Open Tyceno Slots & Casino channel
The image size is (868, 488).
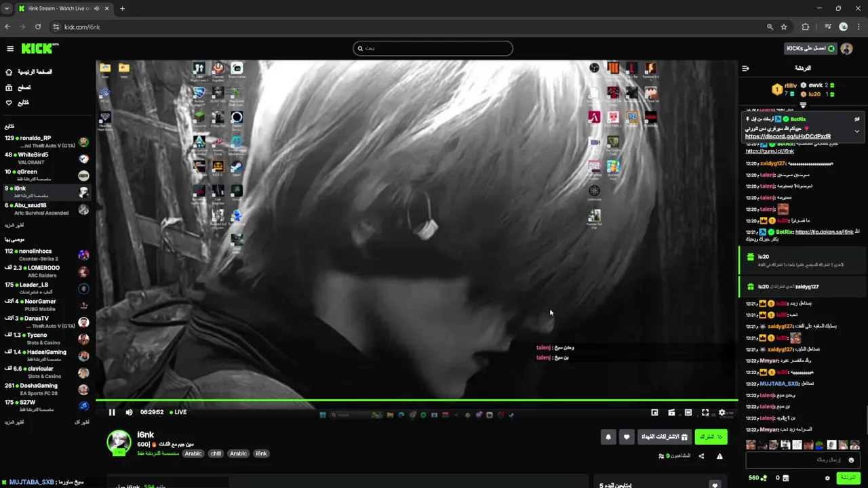46,338
